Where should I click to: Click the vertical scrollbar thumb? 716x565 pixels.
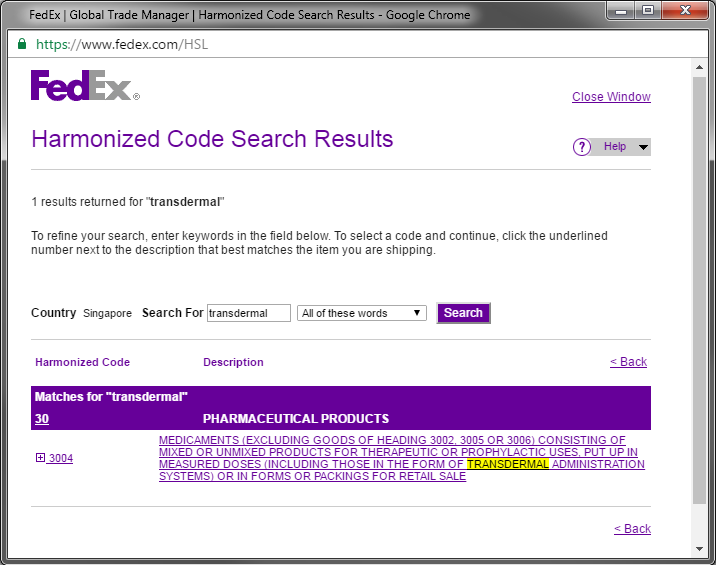(x=699, y=290)
